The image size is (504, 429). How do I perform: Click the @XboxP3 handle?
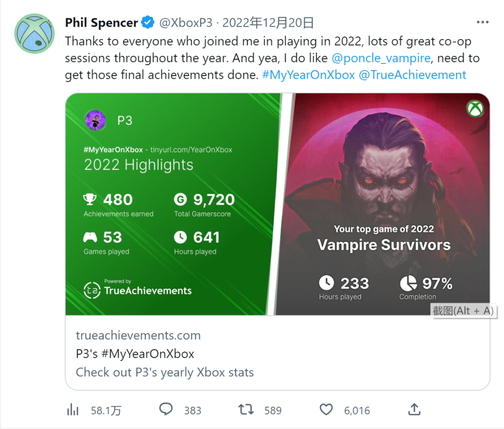186,22
